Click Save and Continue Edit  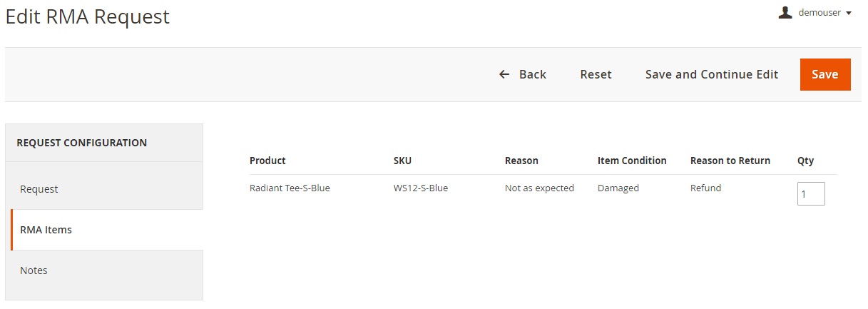click(711, 74)
